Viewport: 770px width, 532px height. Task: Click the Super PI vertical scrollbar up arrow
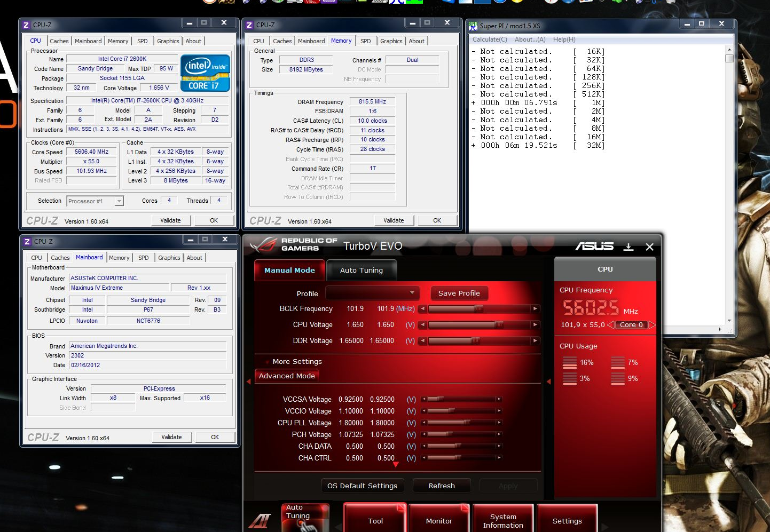click(x=729, y=50)
